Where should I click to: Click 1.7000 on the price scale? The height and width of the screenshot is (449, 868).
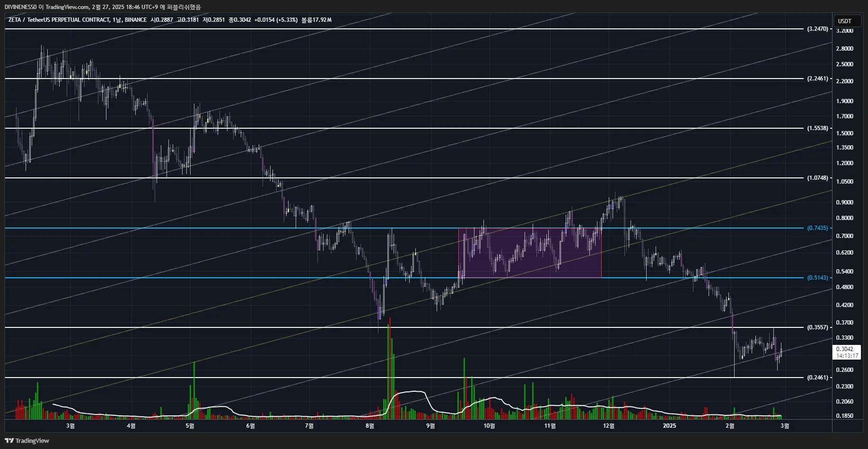[845, 116]
